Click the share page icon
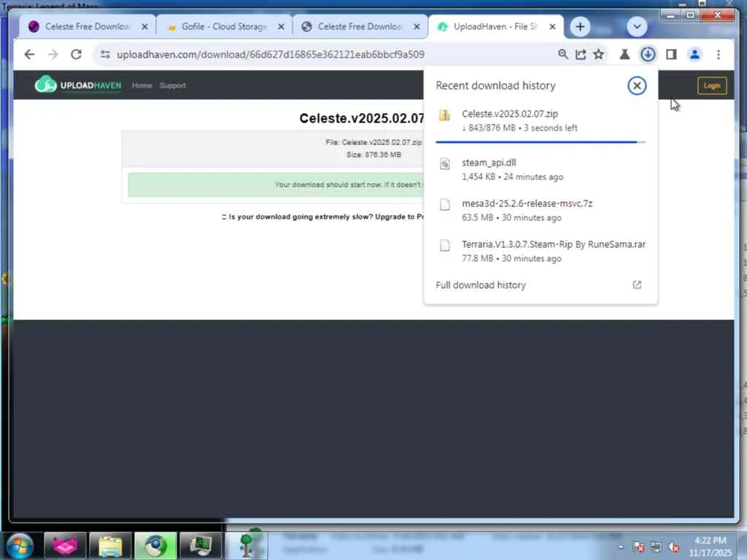Image resolution: width=747 pixels, height=560 pixels. 580,54
